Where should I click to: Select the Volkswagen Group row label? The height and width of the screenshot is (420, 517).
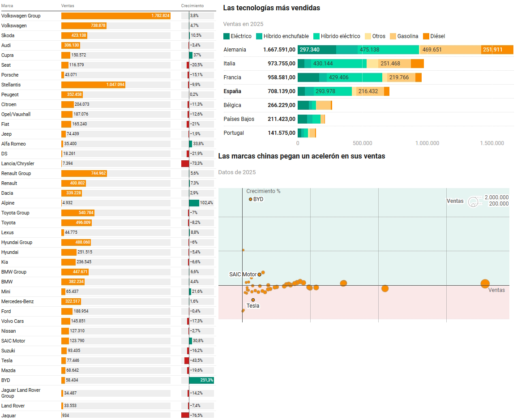tap(21, 16)
